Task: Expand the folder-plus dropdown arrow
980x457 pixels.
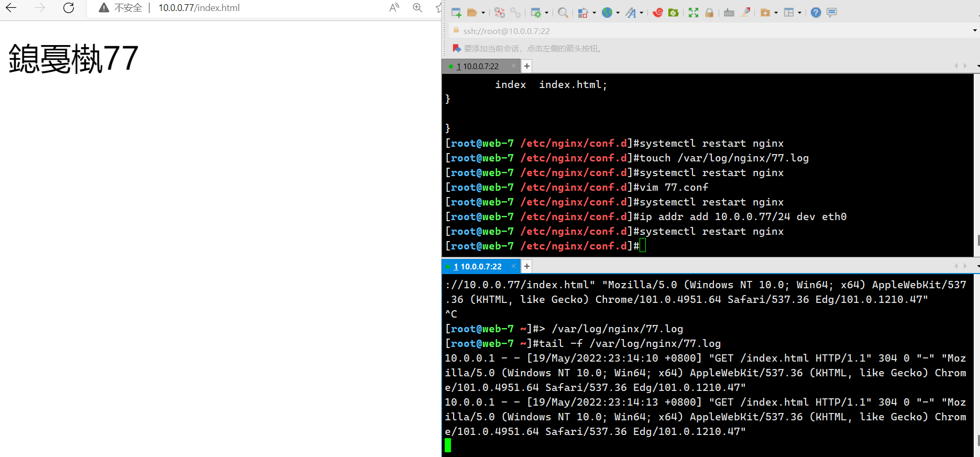Action: click(776, 13)
